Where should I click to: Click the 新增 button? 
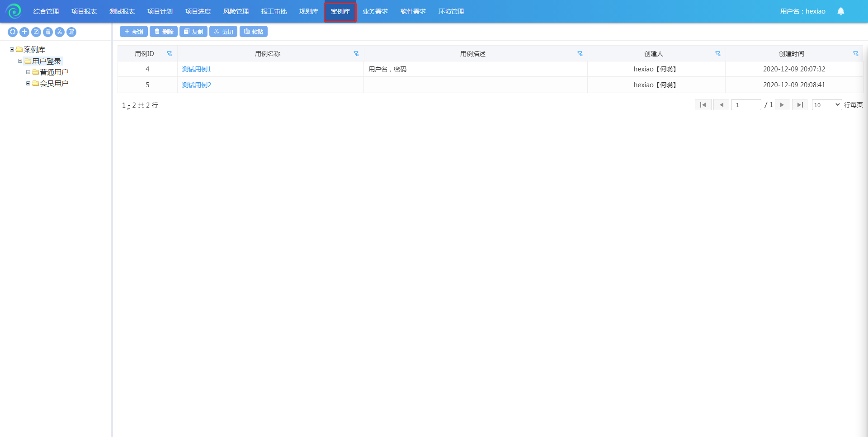(134, 32)
